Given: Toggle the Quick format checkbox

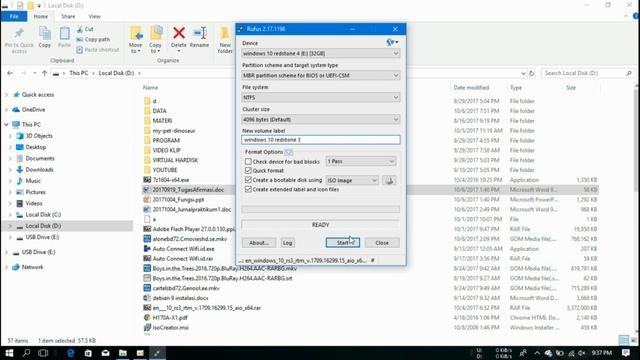Looking at the screenshot, I should point(248,171).
